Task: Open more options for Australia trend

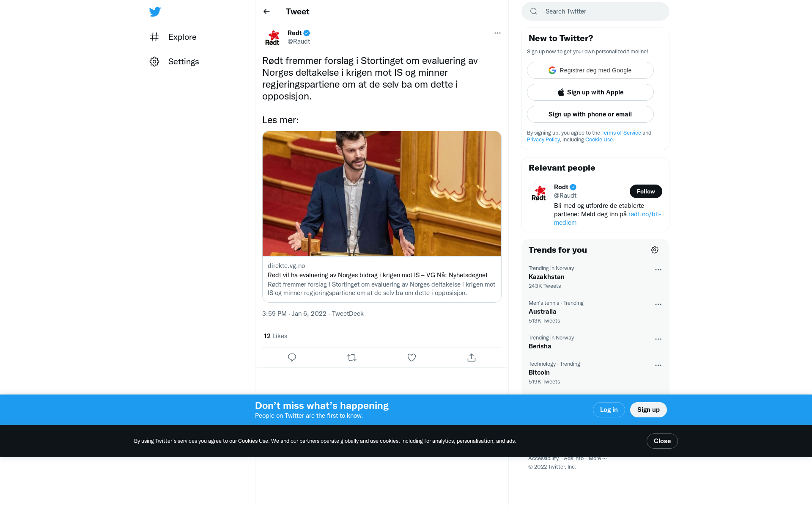Action: (658, 304)
